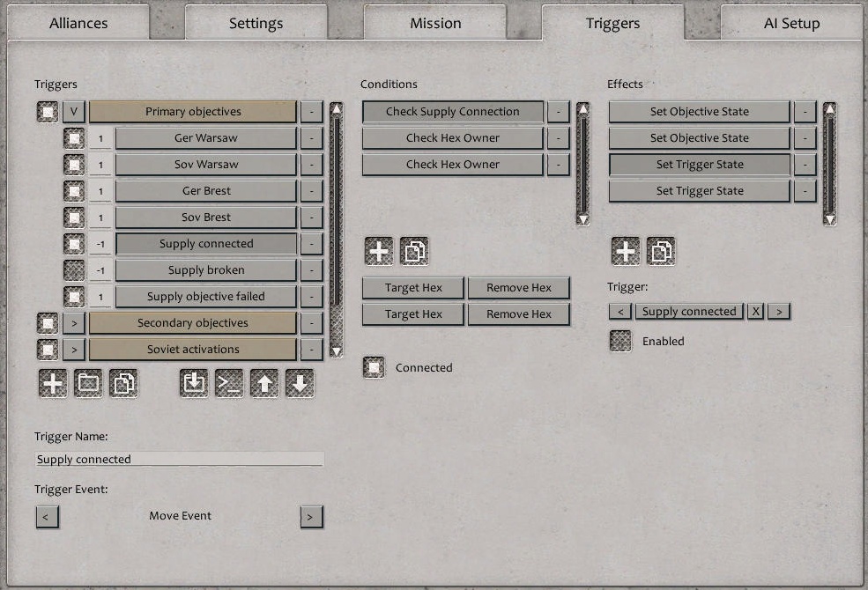
Task: Collapse the Primary objectives group
Action: click(x=74, y=112)
